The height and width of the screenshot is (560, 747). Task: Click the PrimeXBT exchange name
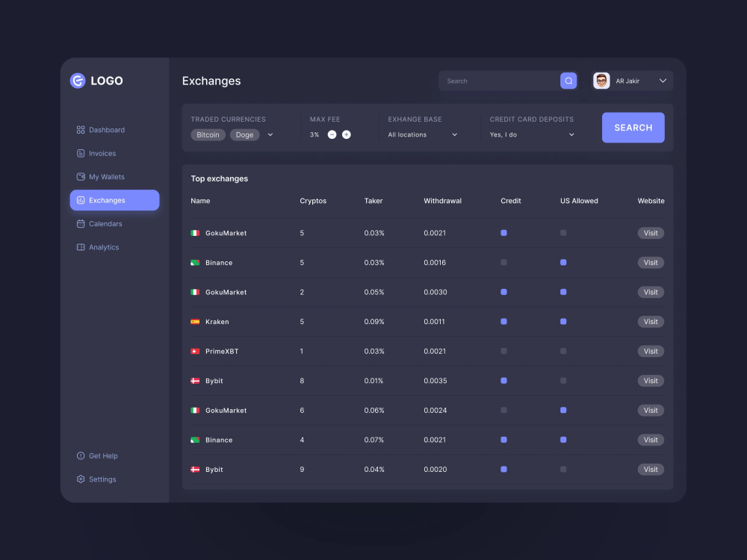click(222, 352)
